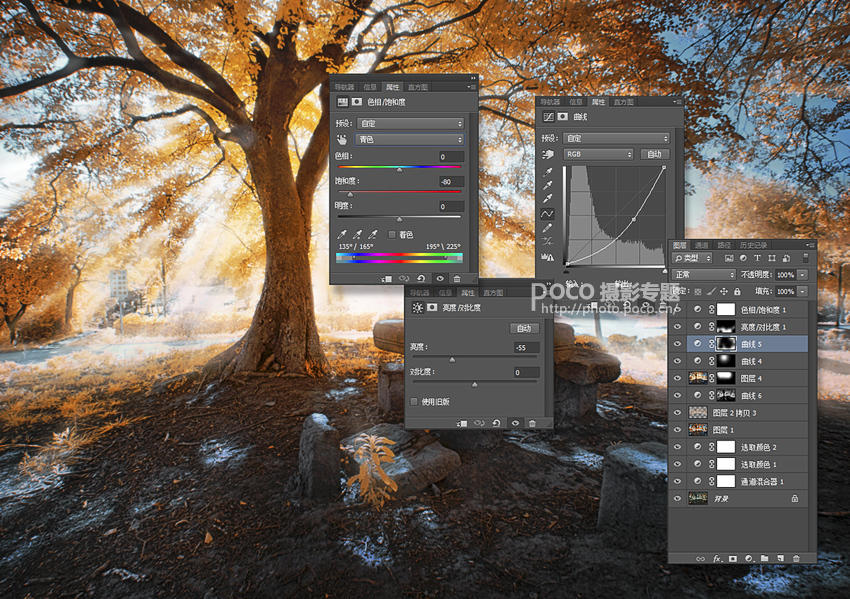
Task: Switch to 历史记录 history tab
Action: (754, 245)
